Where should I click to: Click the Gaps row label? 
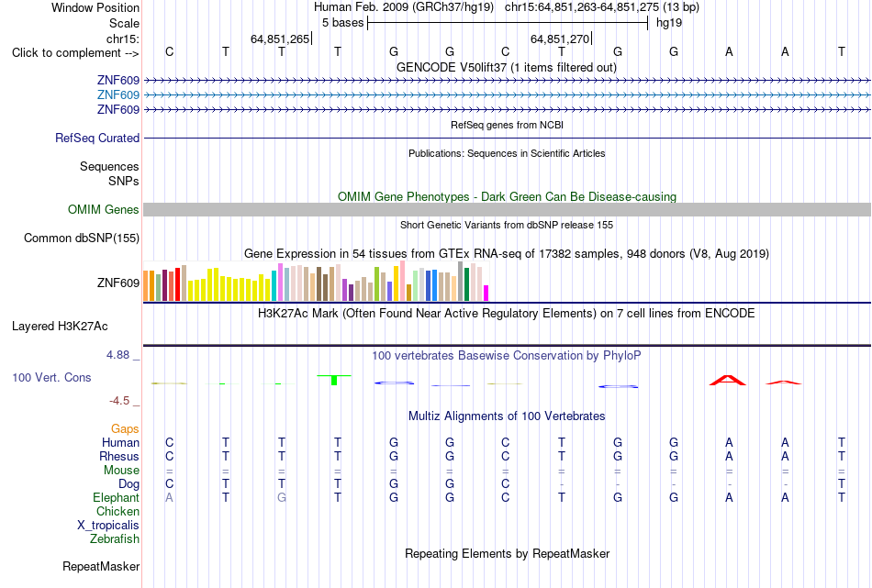125,428
